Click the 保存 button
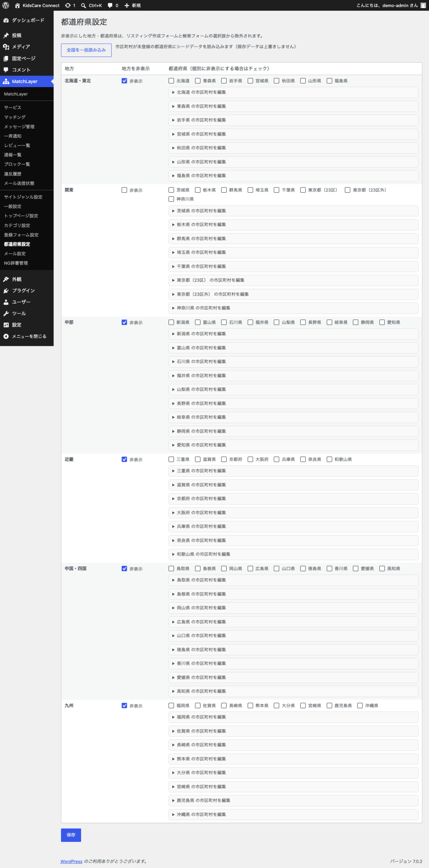This screenshot has height=868, width=429. point(71,835)
